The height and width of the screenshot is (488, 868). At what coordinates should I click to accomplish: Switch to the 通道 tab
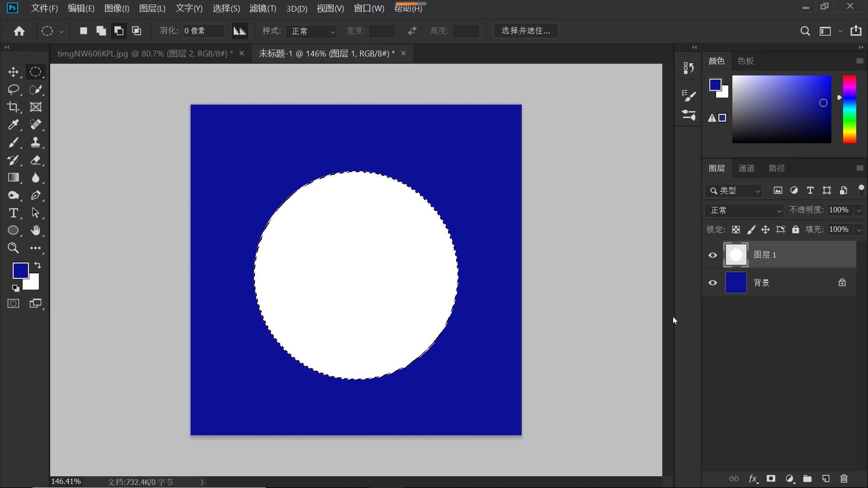coord(746,168)
